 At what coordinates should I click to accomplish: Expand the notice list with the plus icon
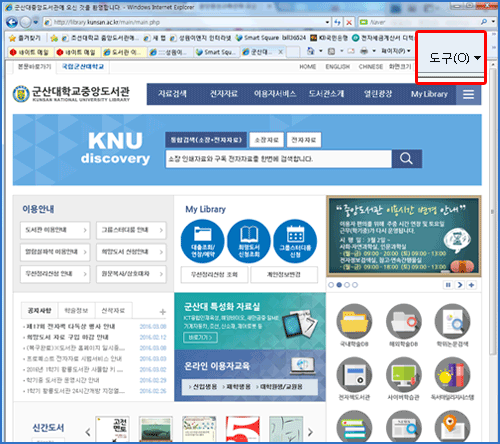[162, 312]
